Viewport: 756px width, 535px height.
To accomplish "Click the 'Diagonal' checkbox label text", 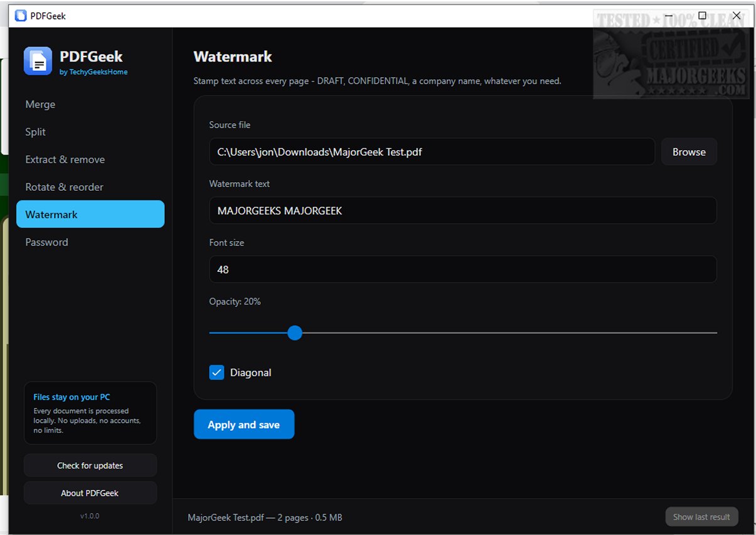I will coord(251,373).
